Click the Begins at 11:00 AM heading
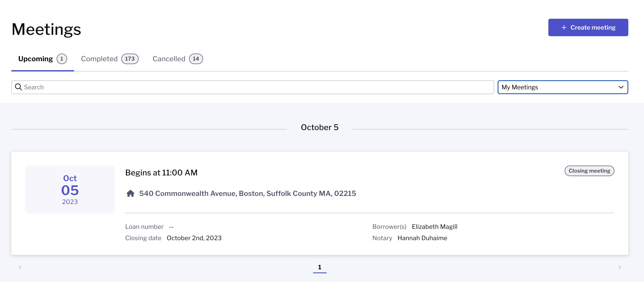 161,173
